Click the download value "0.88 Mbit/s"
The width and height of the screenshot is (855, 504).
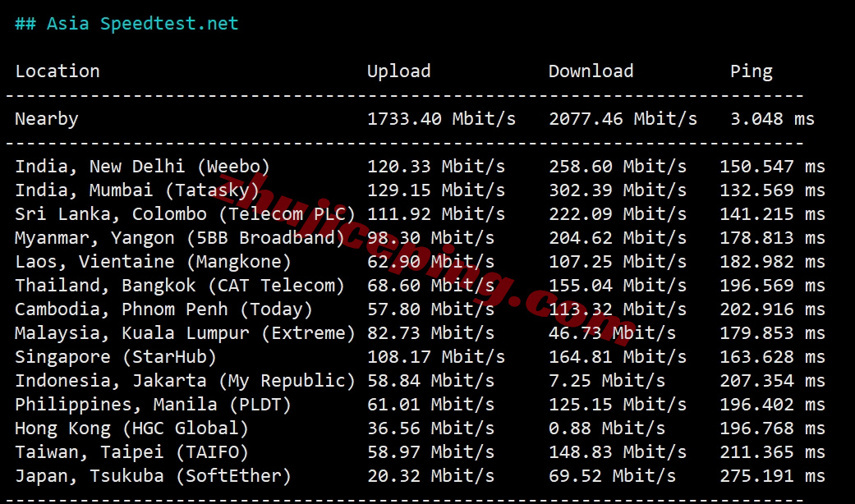point(608,428)
